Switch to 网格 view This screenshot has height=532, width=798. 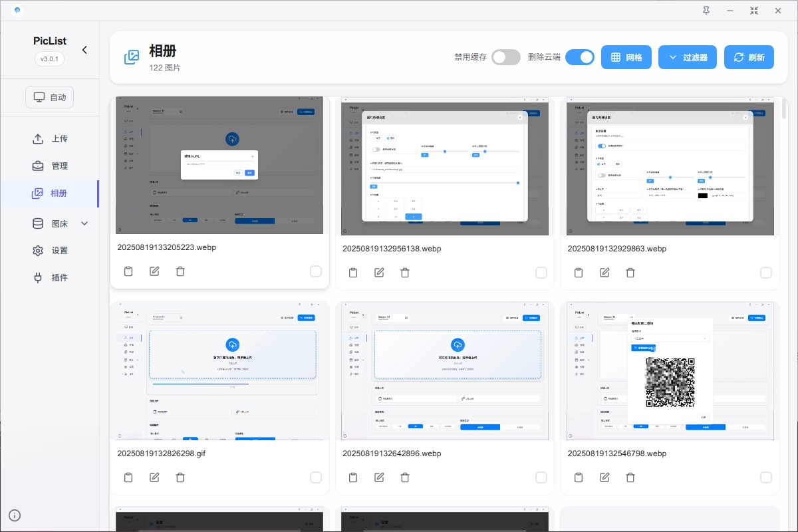[626, 57]
